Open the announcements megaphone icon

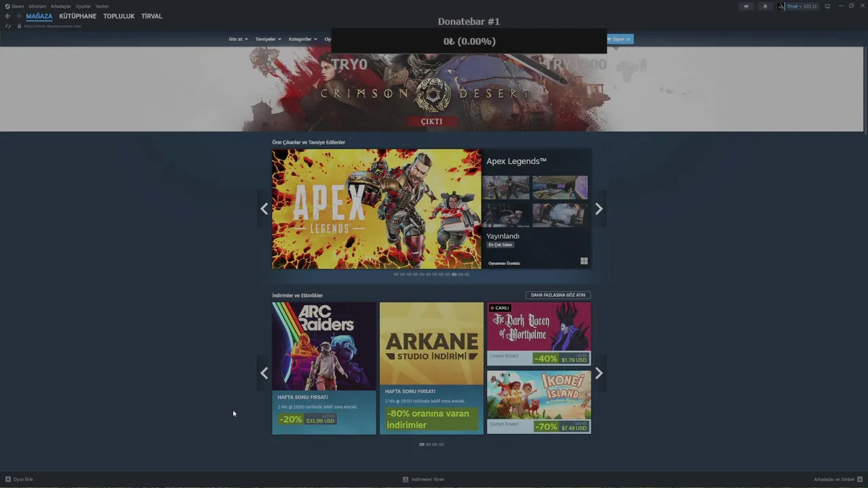tap(746, 6)
